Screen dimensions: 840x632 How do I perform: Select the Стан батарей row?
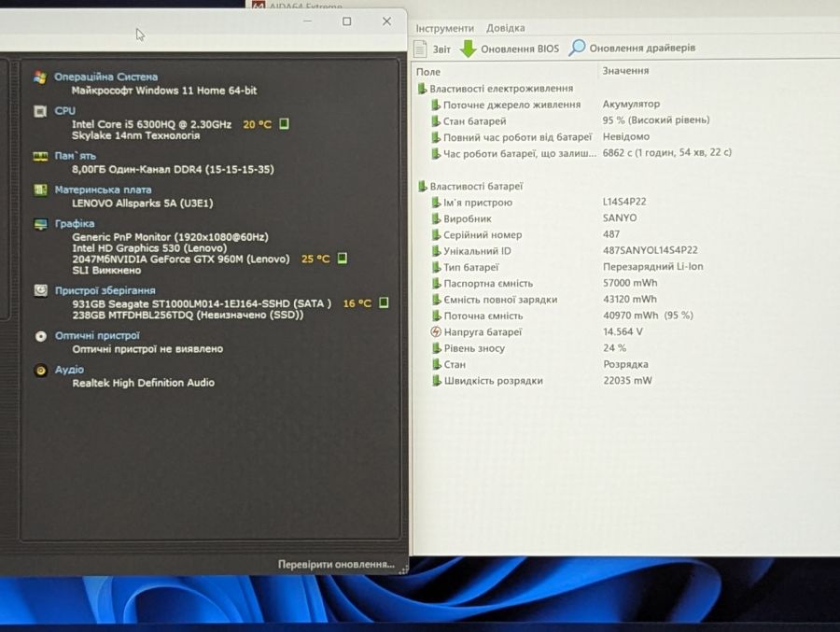tap(570, 120)
